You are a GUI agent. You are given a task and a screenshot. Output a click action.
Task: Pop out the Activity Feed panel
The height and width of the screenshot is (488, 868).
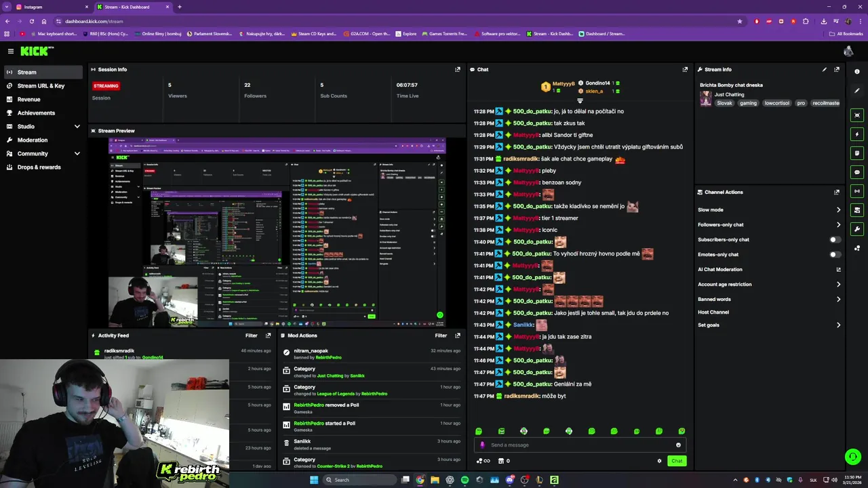(269, 335)
